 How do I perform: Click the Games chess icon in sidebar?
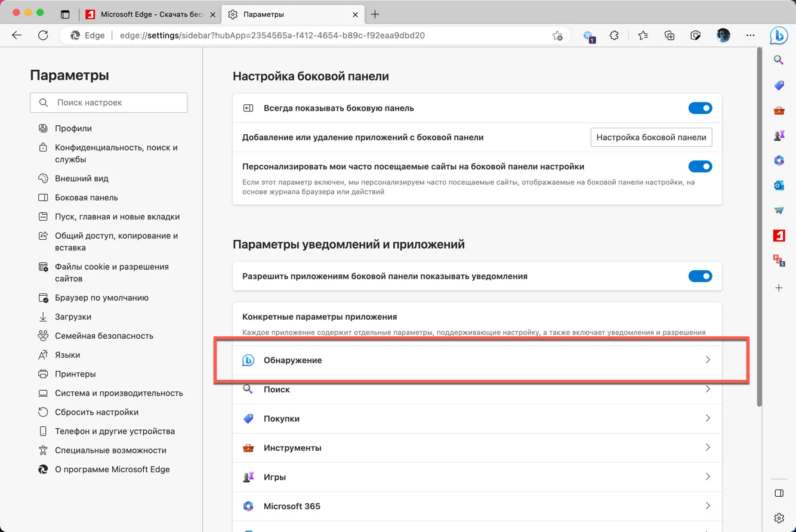(779, 135)
